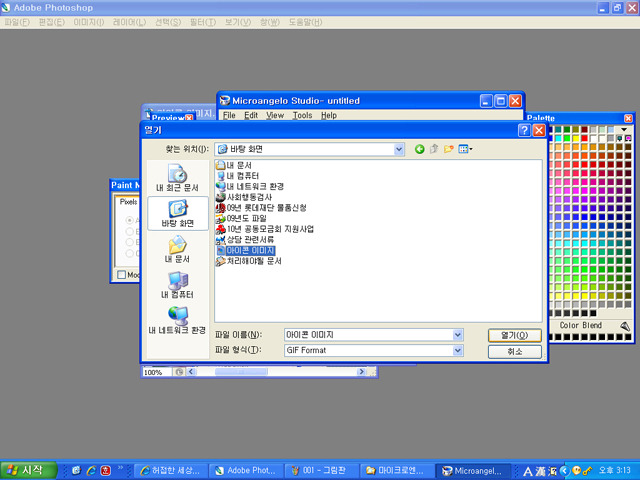640x480 pixels.
Task: Open the 허접한 세상 browser taskbar button
Action: pos(171,471)
